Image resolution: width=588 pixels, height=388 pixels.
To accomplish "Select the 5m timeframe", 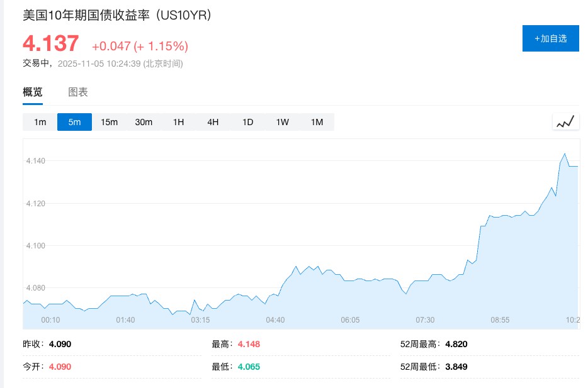I will pyautogui.click(x=74, y=122).
